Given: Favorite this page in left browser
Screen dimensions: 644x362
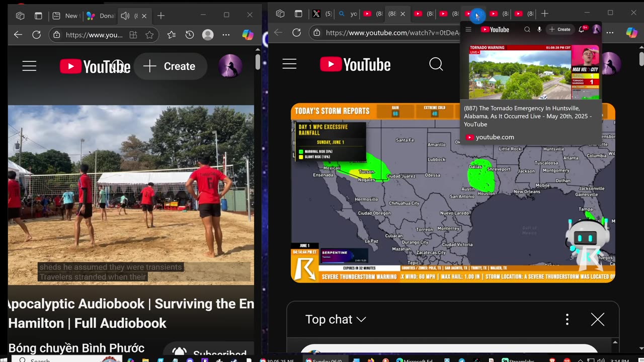Looking at the screenshot, I should 149,35.
